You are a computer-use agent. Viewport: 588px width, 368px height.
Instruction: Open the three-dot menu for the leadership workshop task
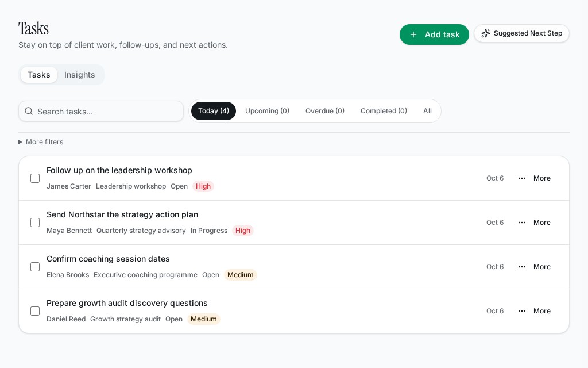(x=521, y=178)
